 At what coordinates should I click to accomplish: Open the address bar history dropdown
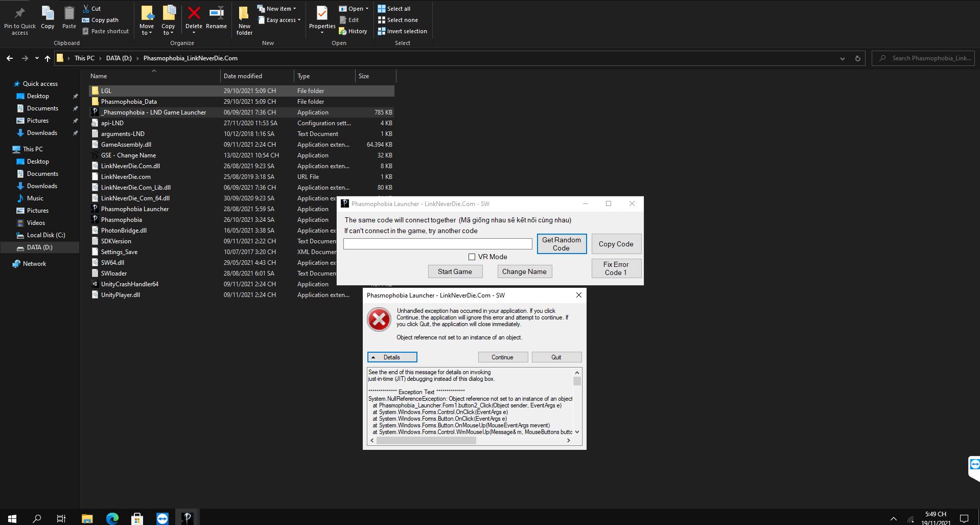point(842,58)
